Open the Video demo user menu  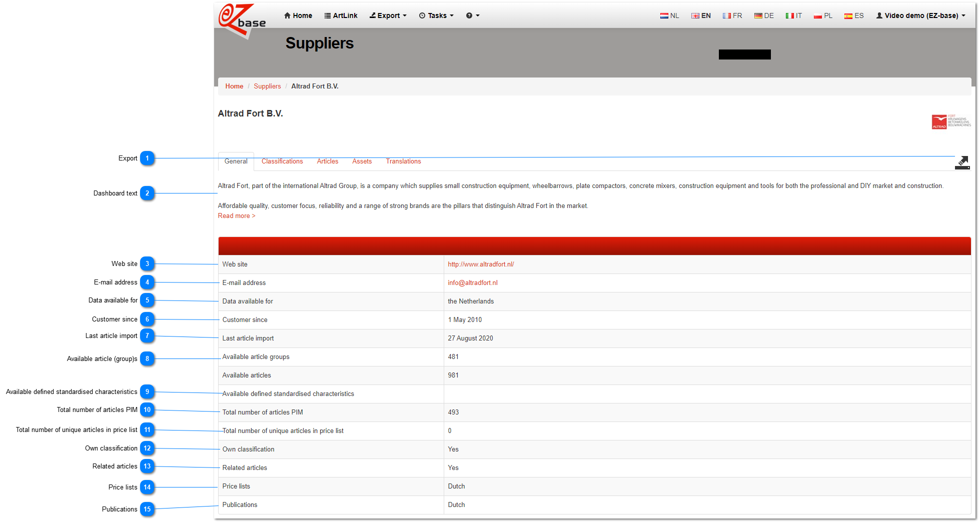click(920, 15)
